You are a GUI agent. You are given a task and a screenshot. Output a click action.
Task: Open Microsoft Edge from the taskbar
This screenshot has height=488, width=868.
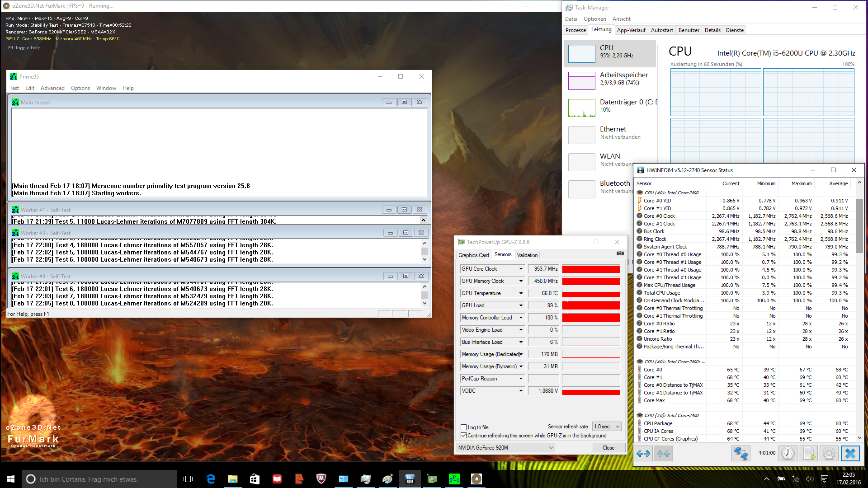(x=211, y=479)
